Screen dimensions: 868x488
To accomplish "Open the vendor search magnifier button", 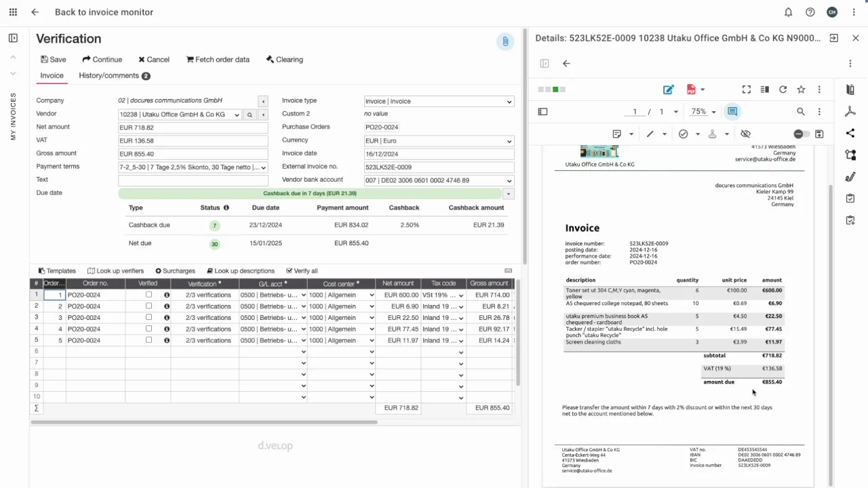I will [x=250, y=115].
